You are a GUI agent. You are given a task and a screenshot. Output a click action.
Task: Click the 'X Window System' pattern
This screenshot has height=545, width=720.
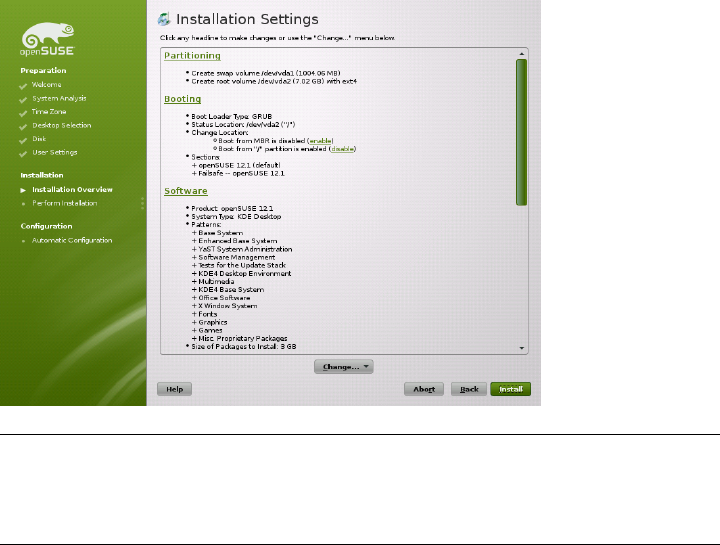(228, 306)
